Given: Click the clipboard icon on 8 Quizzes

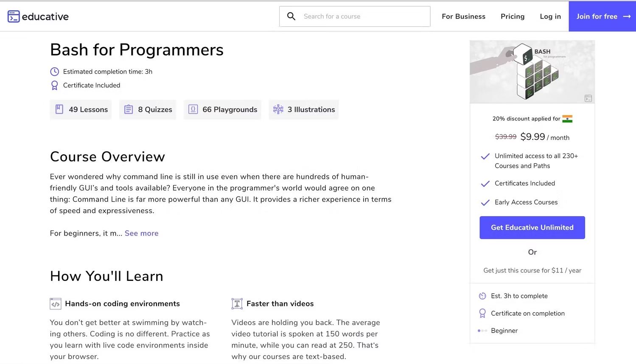Looking at the screenshot, I should 129,109.
